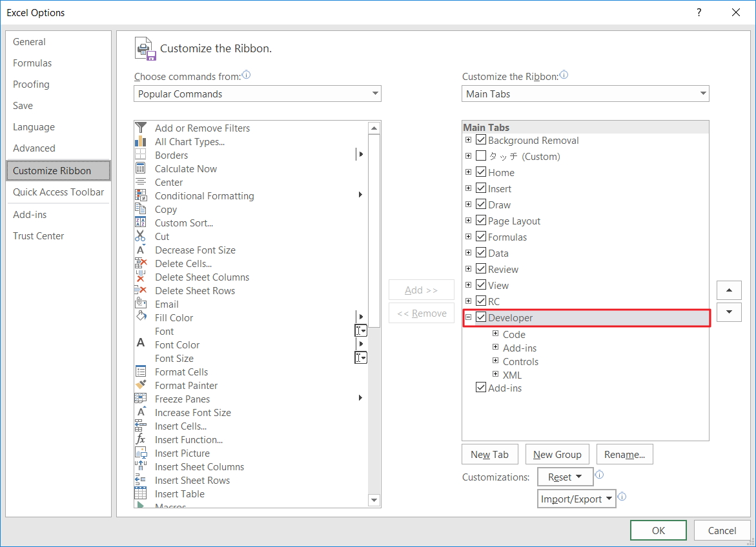The width and height of the screenshot is (756, 547).
Task: Click the Conditional Formatting icon
Action: coord(140,195)
